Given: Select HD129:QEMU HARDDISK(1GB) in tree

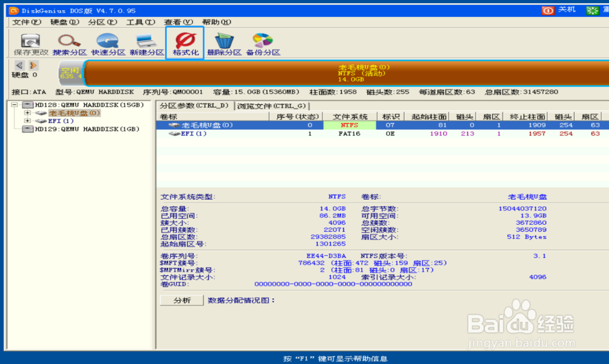Looking at the screenshot, I should point(87,129).
